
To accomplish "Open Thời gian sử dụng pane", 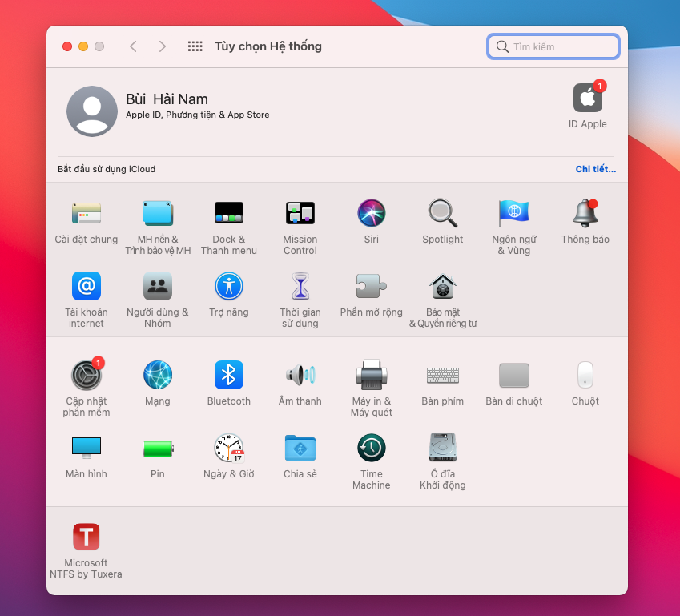I will coord(300,286).
